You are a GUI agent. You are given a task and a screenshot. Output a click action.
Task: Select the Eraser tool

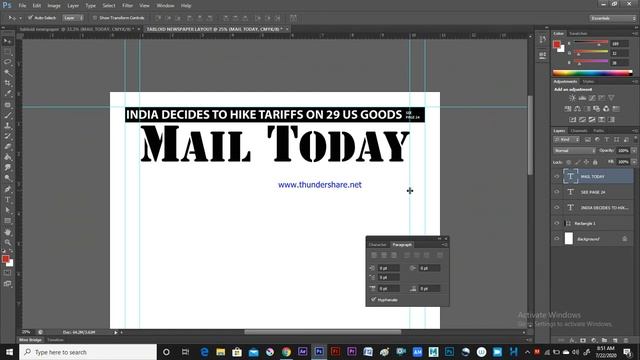coord(7,147)
